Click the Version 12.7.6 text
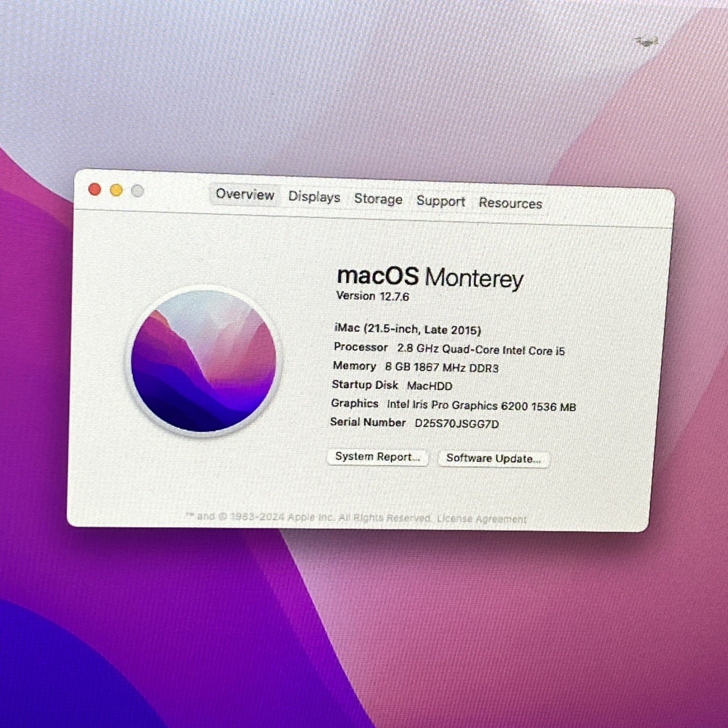Image resolution: width=728 pixels, height=728 pixels. tap(372, 296)
